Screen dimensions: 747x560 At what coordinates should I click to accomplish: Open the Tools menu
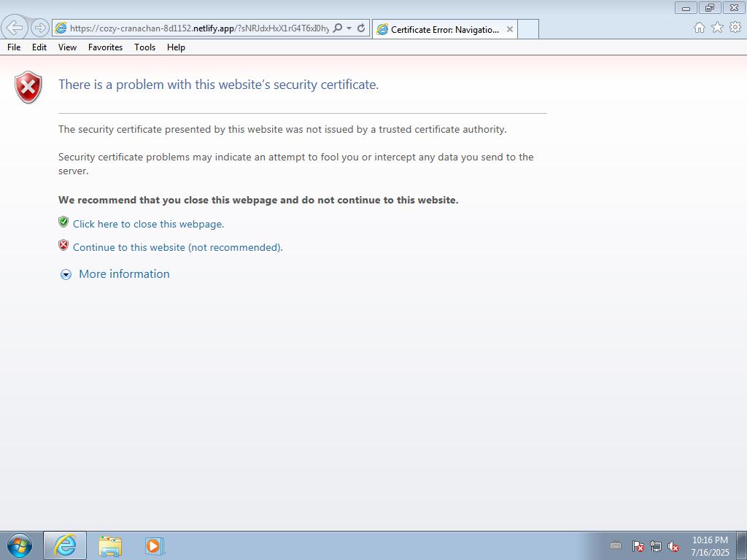click(145, 47)
